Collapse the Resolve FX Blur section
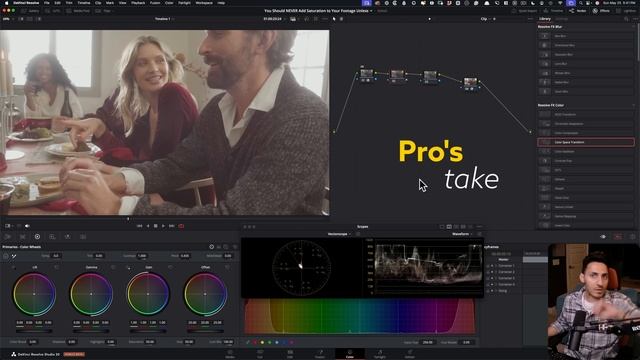This screenshot has width=640, height=360. point(633,27)
